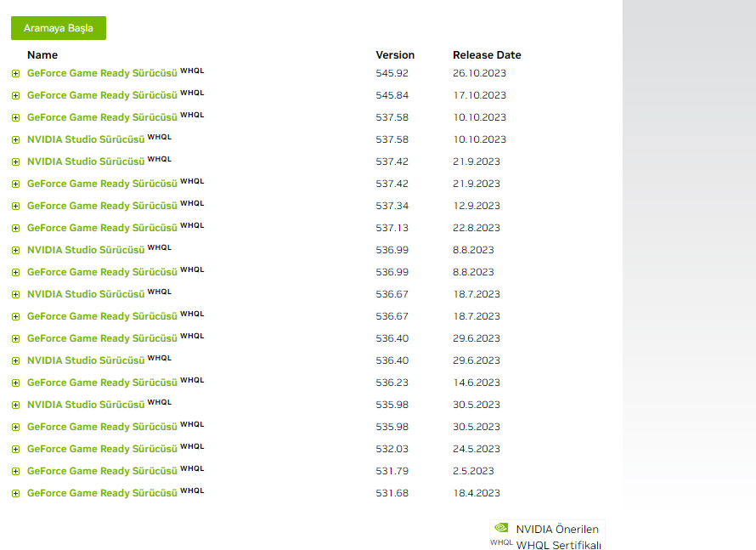Screen dimensions: 756x550
Task: Click the release date 14.6.2023
Action: [477, 383]
